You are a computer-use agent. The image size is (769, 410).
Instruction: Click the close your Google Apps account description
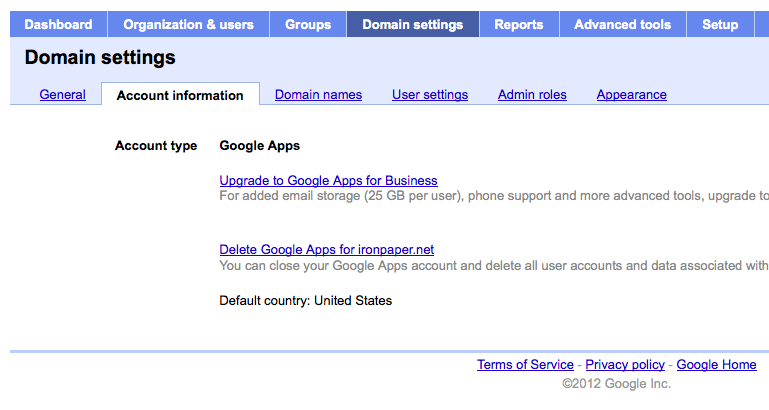coord(494,266)
